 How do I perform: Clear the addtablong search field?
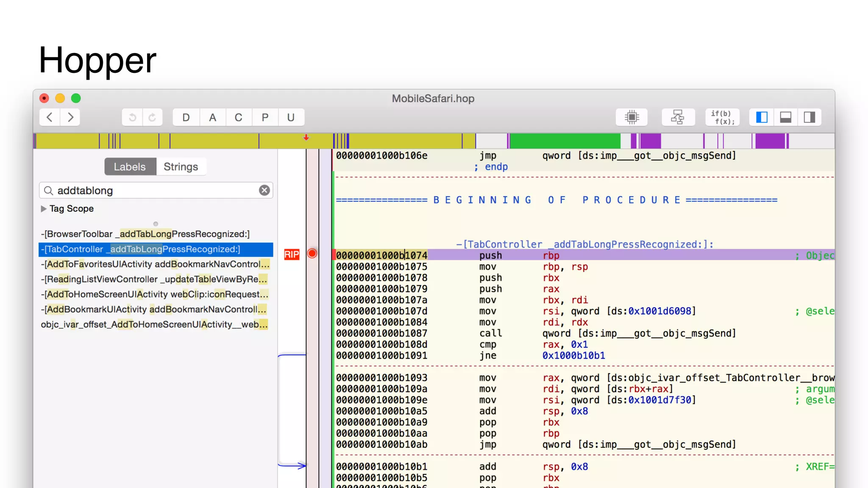(264, 191)
